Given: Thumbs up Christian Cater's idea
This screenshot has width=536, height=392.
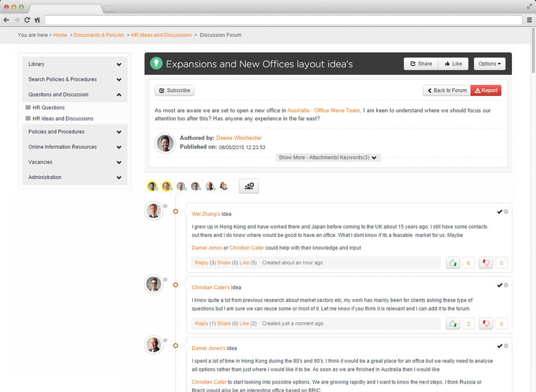Looking at the screenshot, I should click(x=452, y=323).
